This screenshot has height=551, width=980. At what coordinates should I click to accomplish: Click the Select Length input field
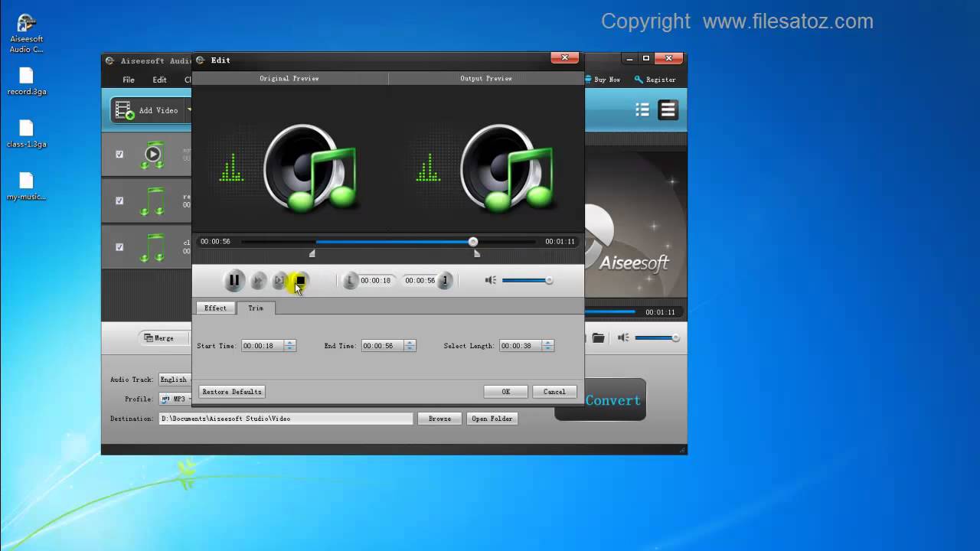click(521, 346)
